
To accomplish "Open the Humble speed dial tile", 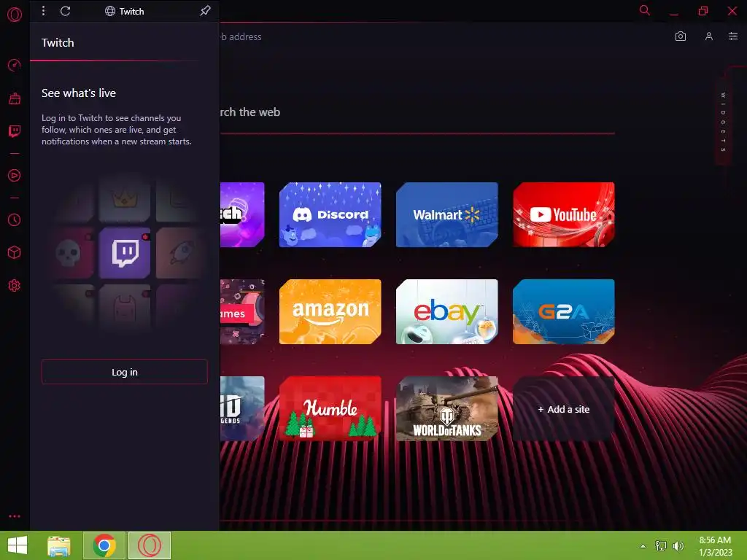I will (330, 408).
